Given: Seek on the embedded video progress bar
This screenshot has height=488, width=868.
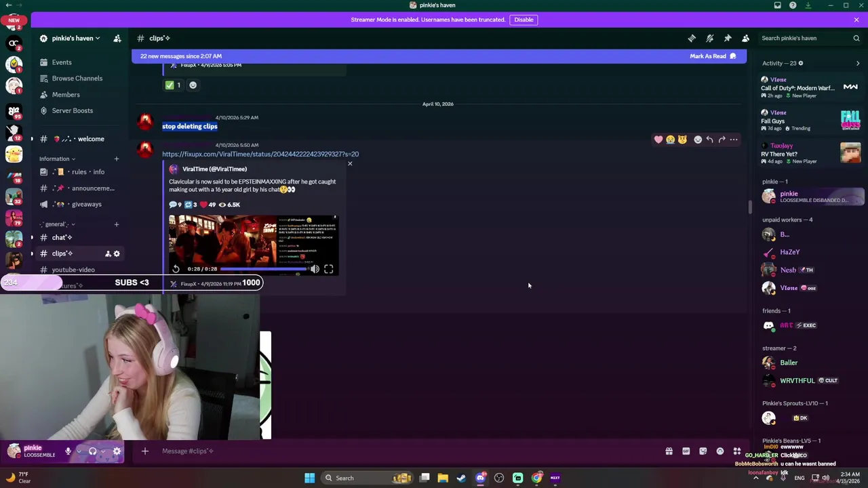Looking at the screenshot, I should pyautogui.click(x=263, y=269).
